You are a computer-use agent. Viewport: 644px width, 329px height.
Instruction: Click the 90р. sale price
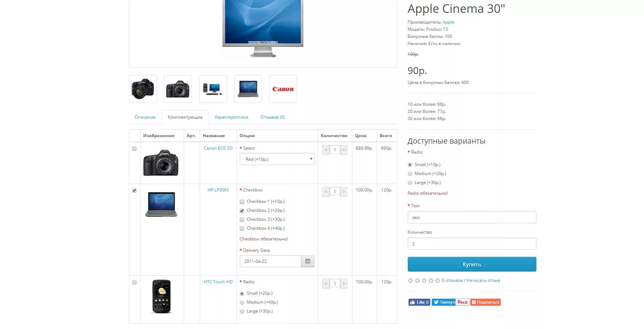417,71
